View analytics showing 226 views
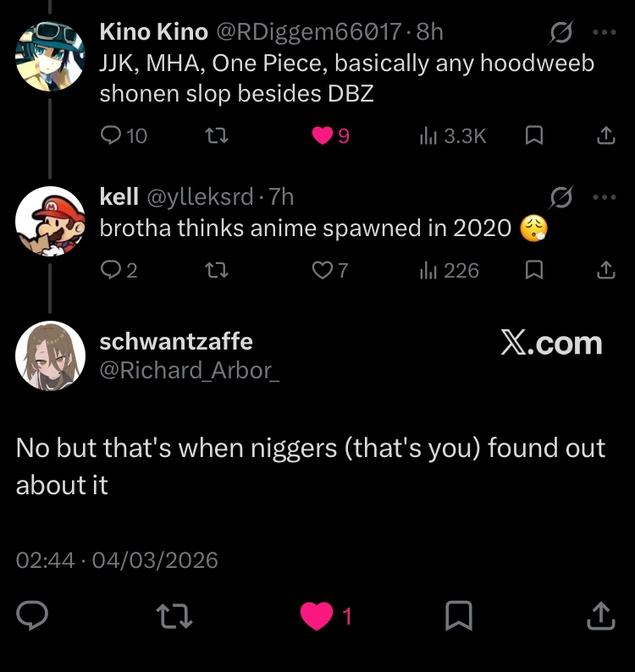The width and height of the screenshot is (635, 672). click(429, 270)
